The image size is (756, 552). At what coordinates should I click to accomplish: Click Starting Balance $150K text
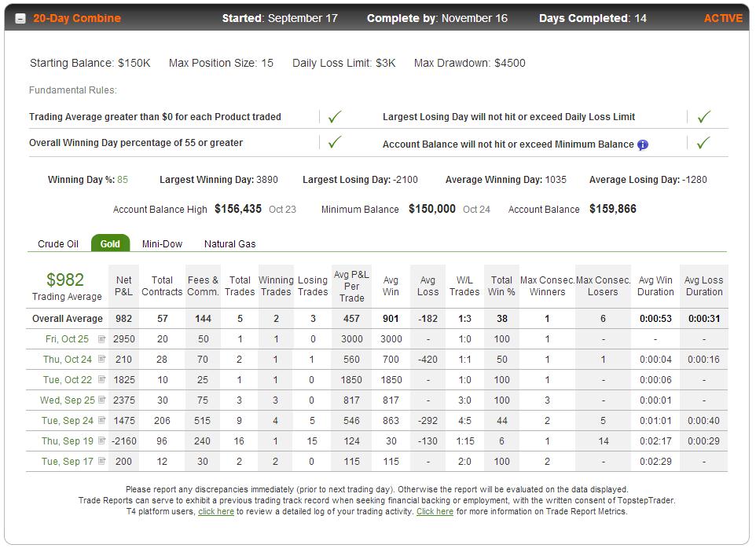(90, 63)
